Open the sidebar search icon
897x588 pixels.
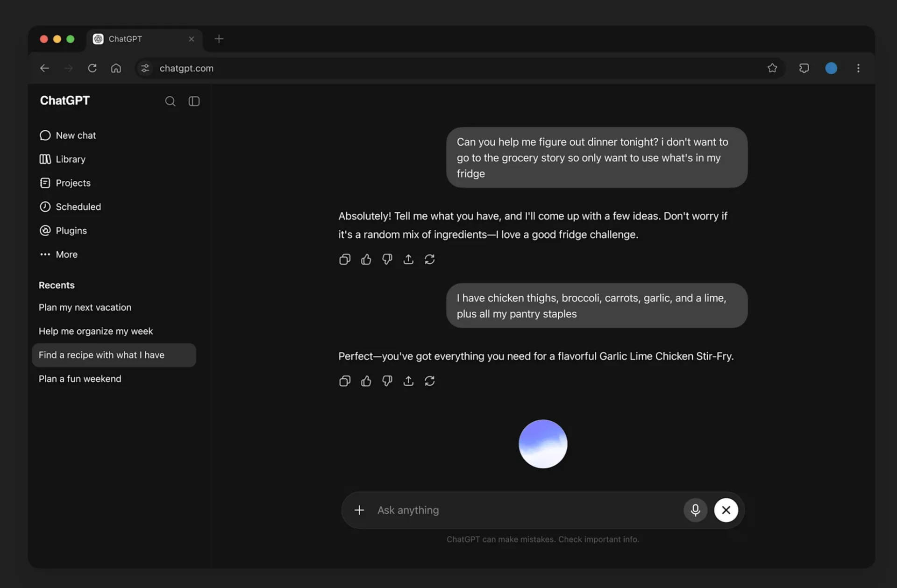tap(170, 101)
